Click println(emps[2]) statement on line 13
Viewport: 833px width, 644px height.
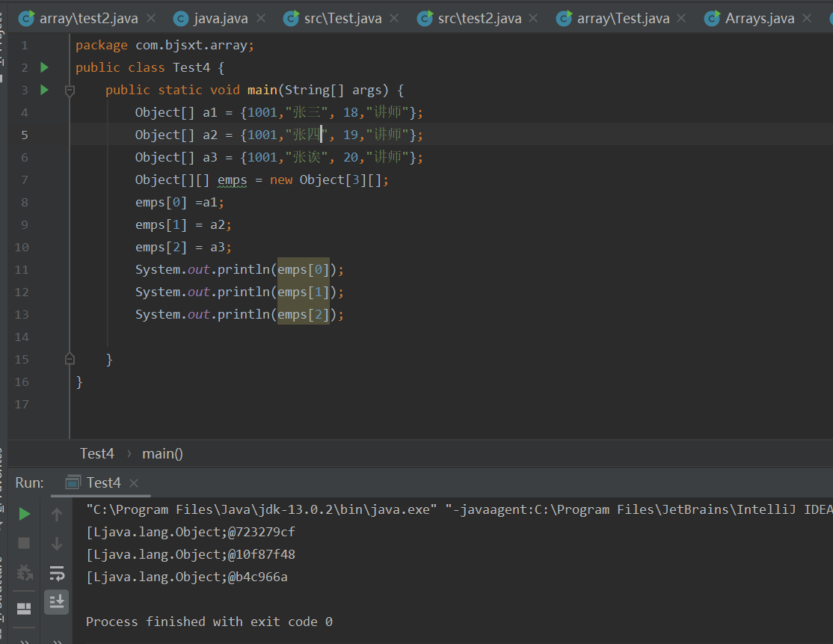(239, 315)
